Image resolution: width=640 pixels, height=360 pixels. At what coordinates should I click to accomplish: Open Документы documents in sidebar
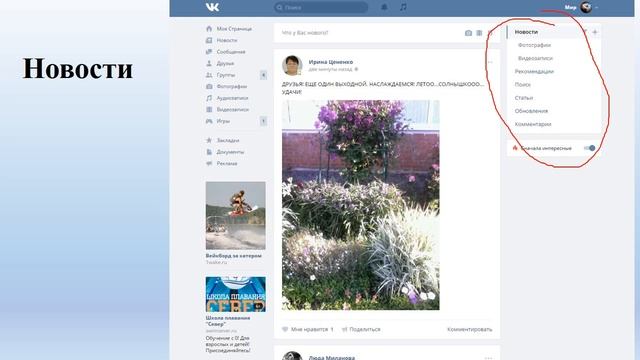tap(230, 152)
